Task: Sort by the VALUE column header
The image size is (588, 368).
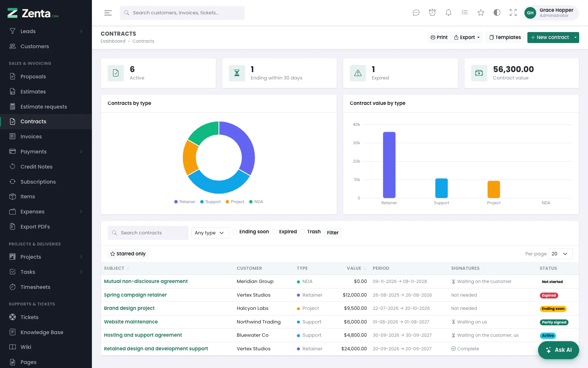Action: click(356, 268)
